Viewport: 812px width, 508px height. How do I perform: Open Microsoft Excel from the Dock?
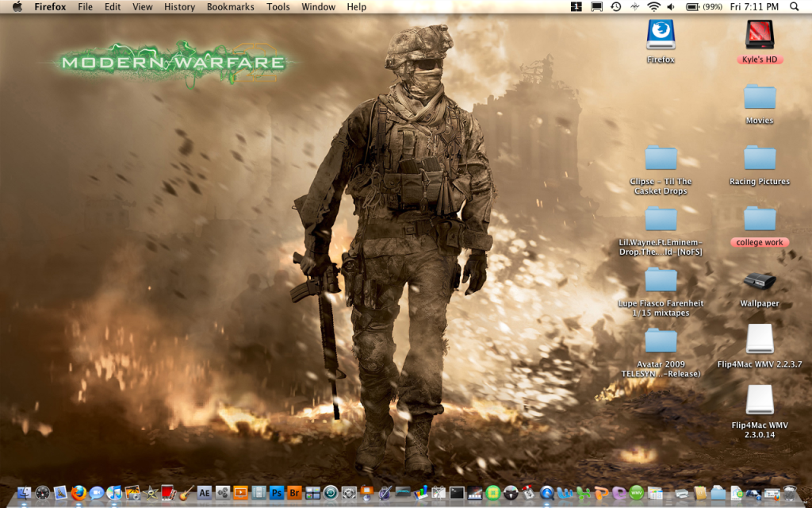[x=583, y=492]
